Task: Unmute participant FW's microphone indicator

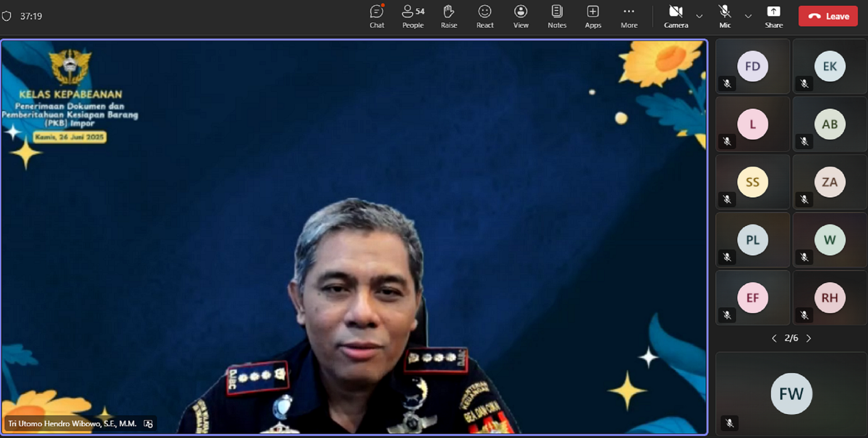Action: 729,424
